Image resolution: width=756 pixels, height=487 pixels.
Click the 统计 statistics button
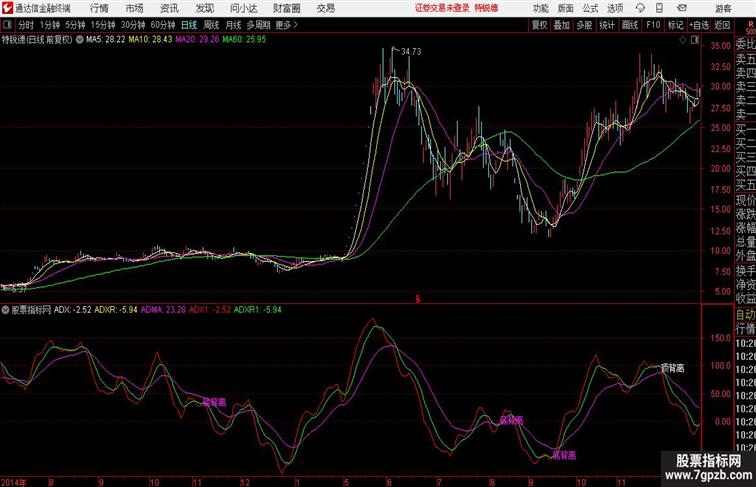click(607, 25)
